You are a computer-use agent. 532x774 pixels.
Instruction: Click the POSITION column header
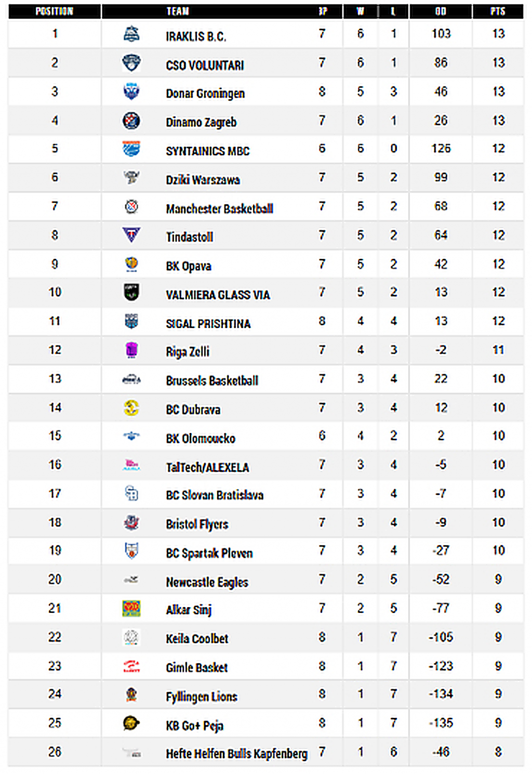pyautogui.click(x=55, y=11)
